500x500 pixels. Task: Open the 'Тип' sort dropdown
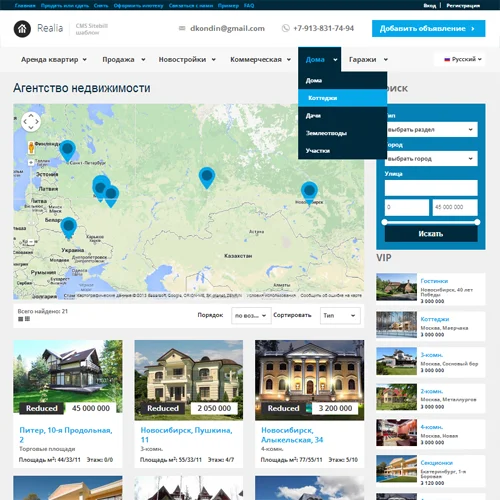[x=340, y=315]
